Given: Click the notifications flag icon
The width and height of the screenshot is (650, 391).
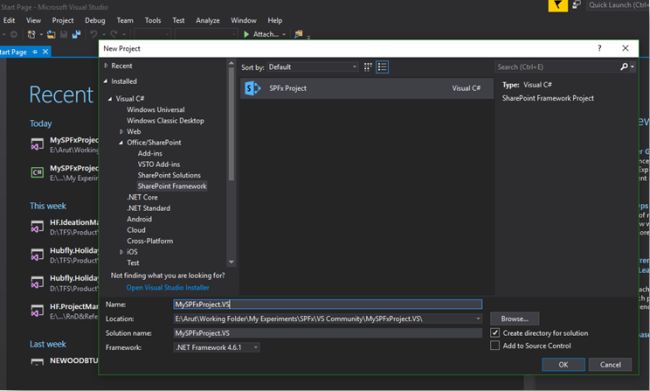Looking at the screenshot, I should (558, 5).
